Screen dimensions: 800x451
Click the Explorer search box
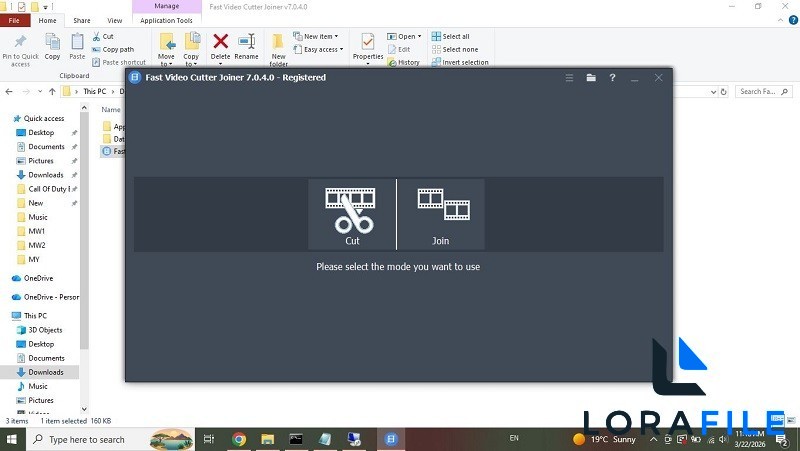pos(763,91)
